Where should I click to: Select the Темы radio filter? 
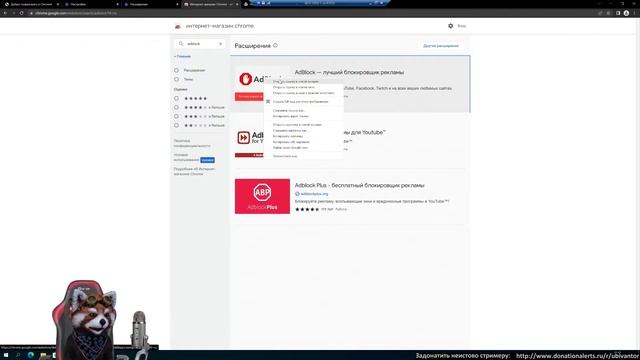coord(176,79)
